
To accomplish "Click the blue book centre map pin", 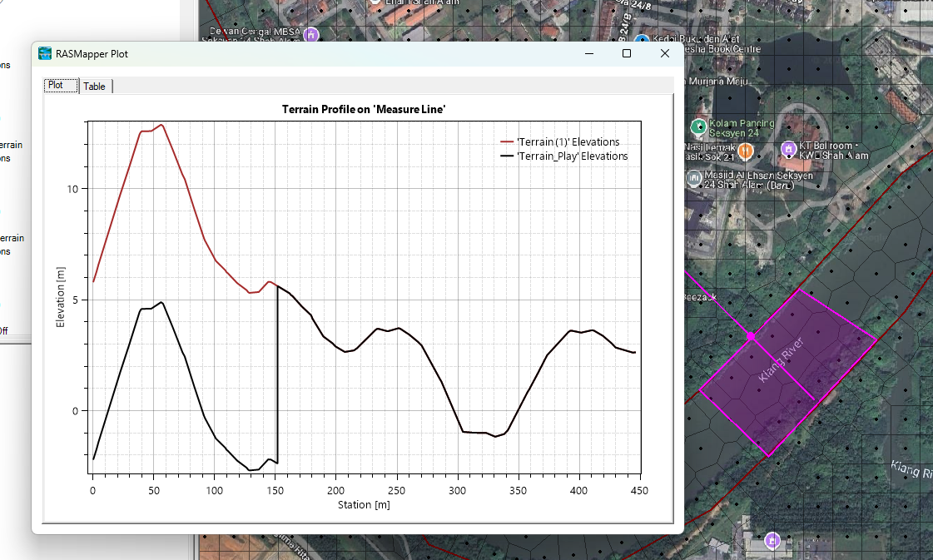I will point(642,42).
